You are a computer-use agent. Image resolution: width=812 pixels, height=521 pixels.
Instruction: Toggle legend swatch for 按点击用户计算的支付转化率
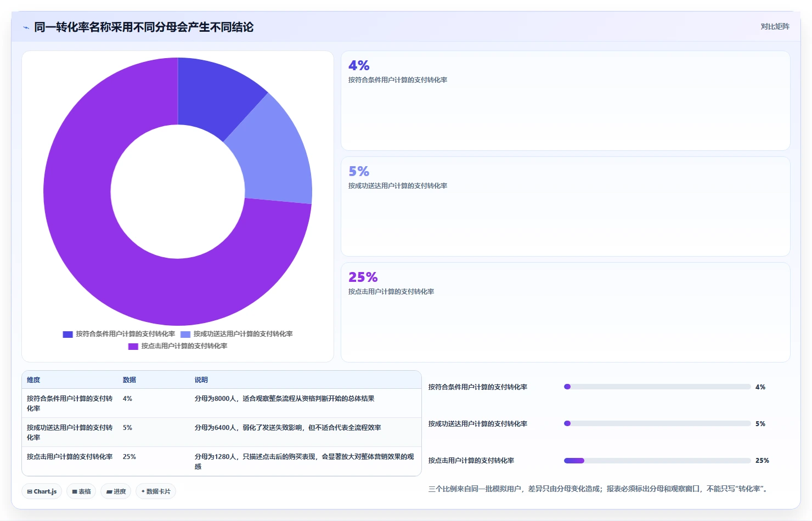133,346
